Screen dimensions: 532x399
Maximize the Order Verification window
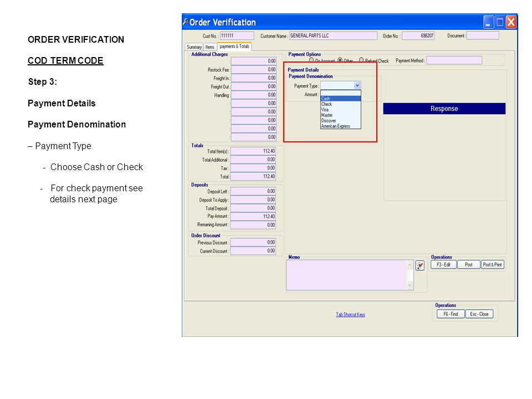coord(500,22)
